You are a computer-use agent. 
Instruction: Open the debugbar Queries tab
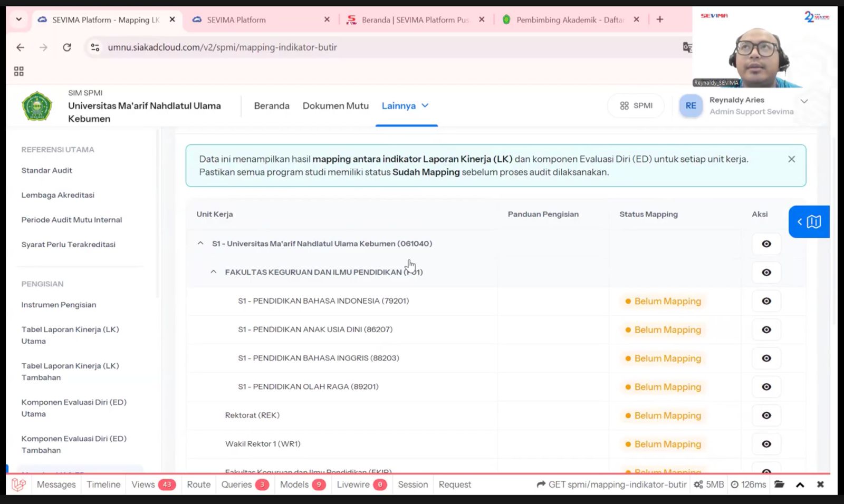click(x=245, y=484)
